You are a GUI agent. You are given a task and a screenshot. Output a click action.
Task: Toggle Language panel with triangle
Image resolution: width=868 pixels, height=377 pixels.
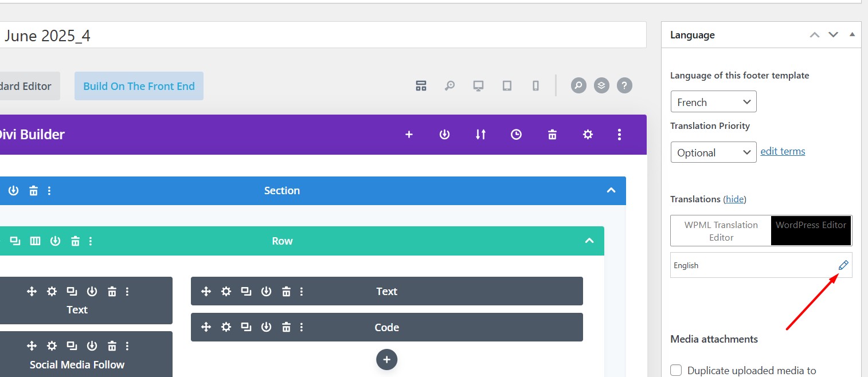tap(852, 35)
